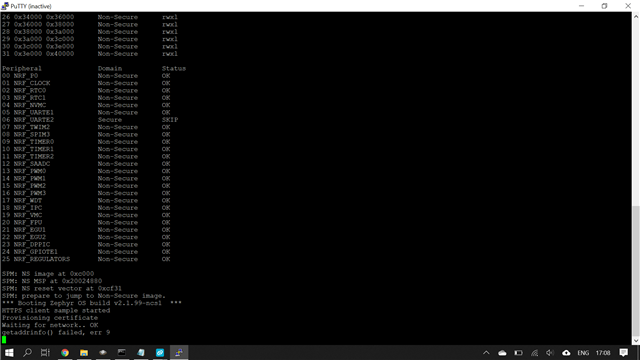Switch the ENG input language
The height and width of the screenshot is (360, 640).
click(583, 353)
